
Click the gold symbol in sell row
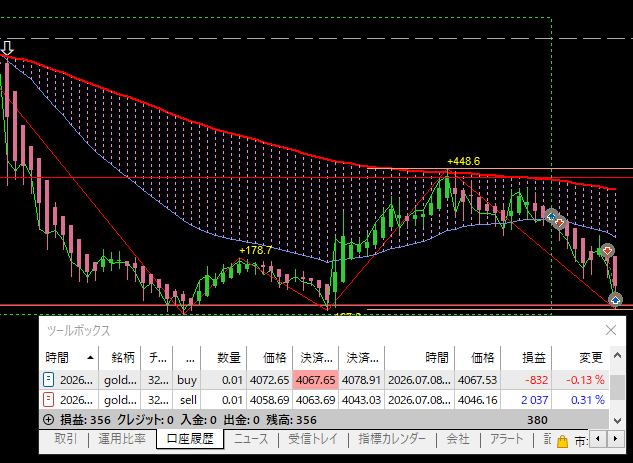pos(120,400)
